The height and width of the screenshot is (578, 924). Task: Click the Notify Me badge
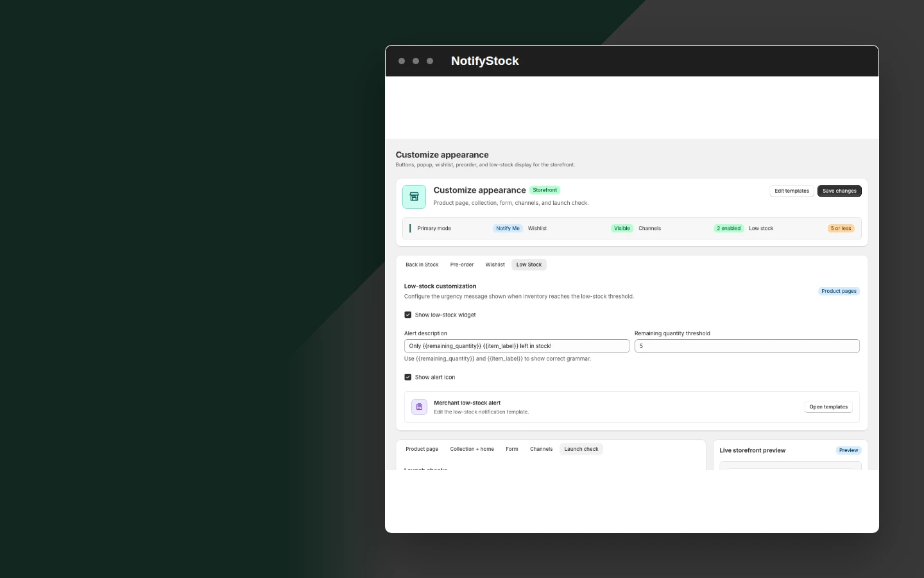[x=508, y=228]
